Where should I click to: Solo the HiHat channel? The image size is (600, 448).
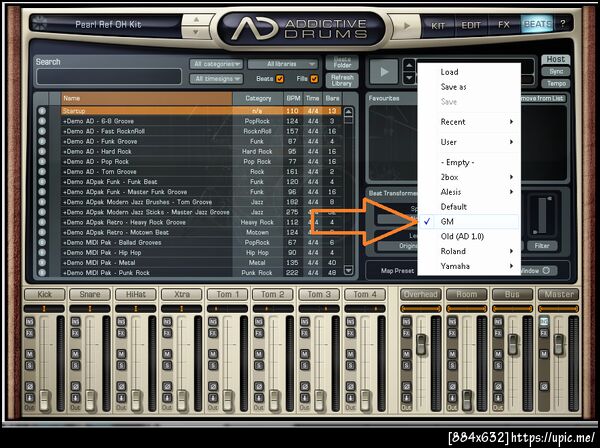(121, 366)
